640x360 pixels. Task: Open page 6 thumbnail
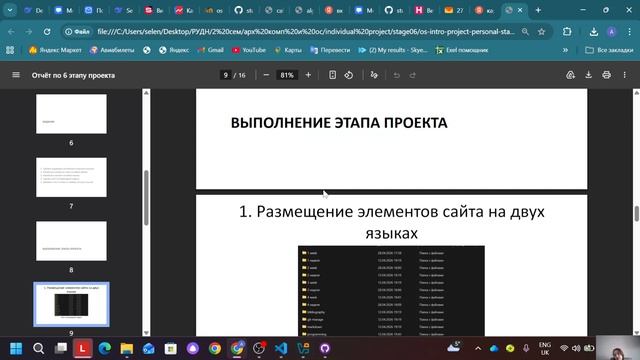[x=71, y=114]
